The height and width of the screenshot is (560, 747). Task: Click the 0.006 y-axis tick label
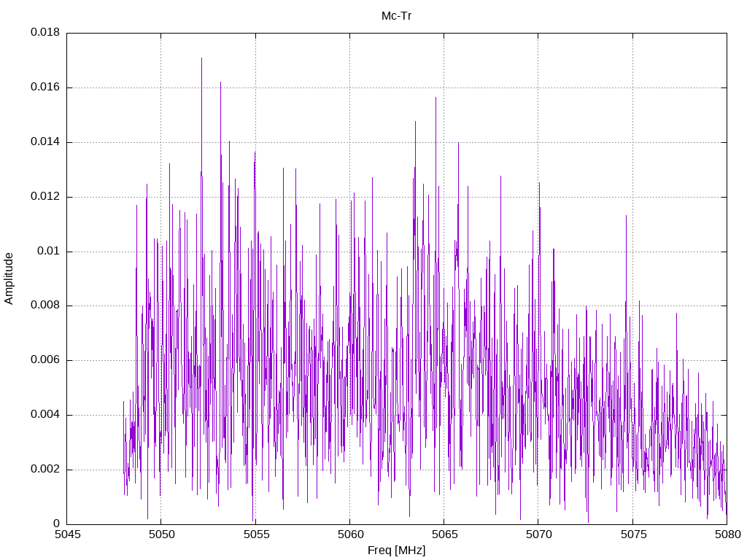point(45,359)
